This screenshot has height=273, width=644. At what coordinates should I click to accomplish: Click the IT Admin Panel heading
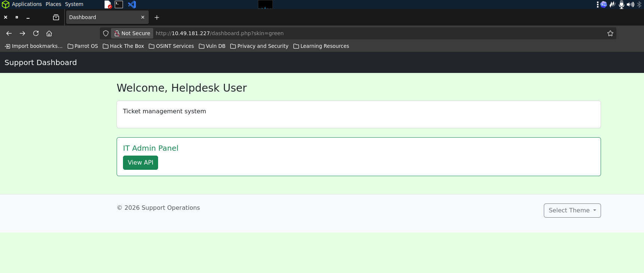click(x=151, y=148)
